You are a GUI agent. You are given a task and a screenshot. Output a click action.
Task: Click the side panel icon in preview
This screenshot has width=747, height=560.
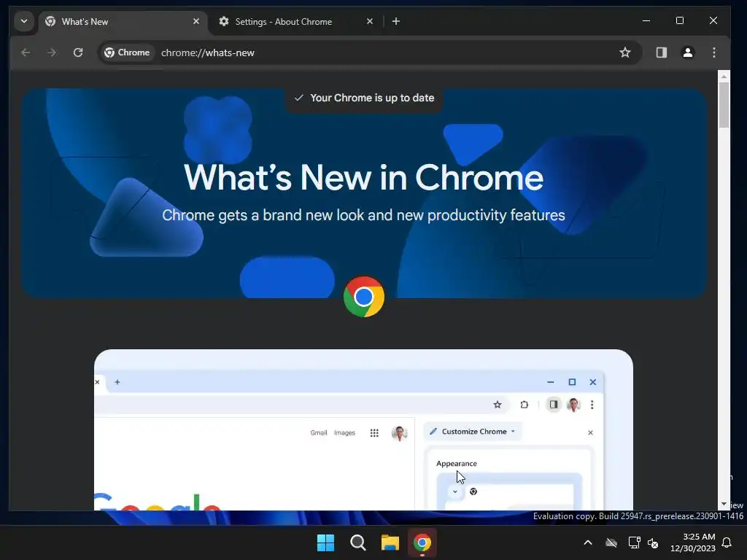click(x=554, y=405)
